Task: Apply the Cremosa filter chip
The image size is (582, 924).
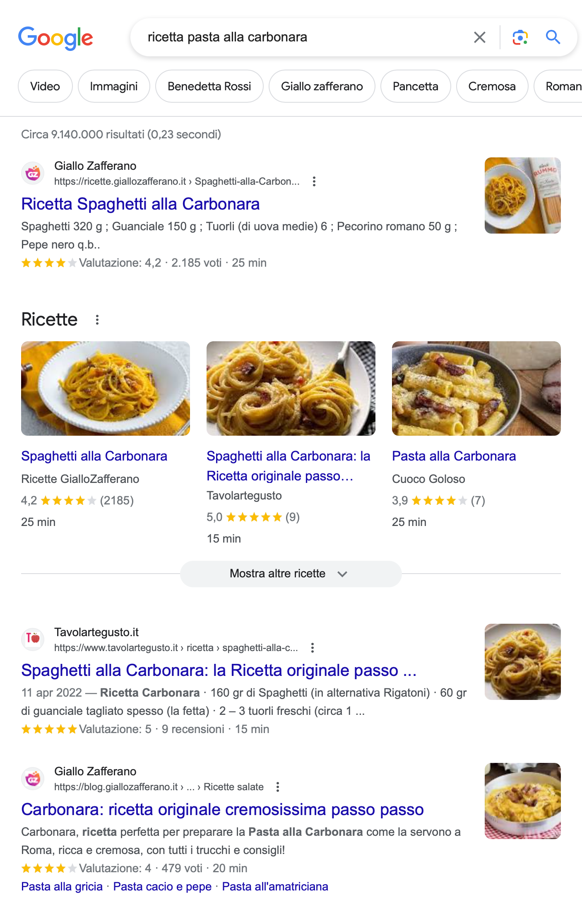Action: (492, 86)
